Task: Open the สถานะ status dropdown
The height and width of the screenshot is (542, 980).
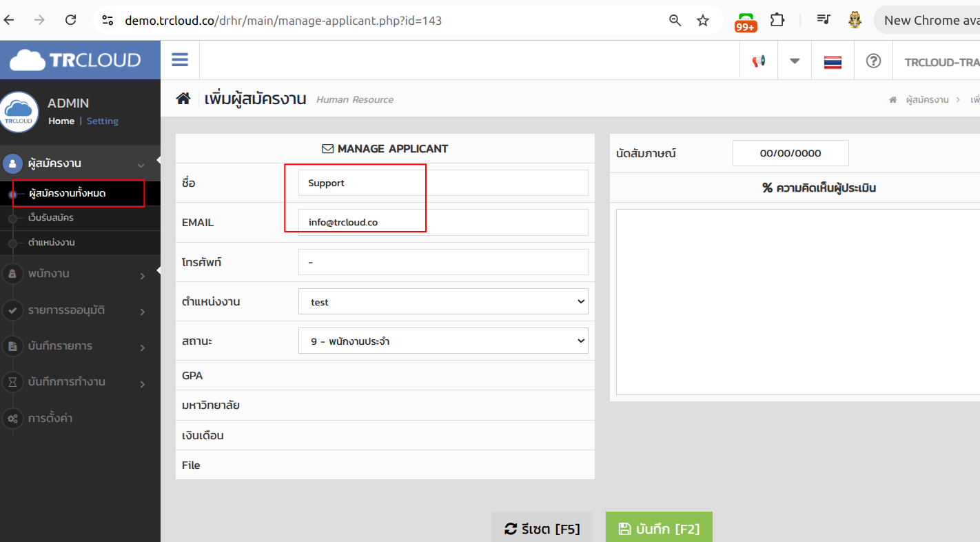Action: tap(443, 341)
